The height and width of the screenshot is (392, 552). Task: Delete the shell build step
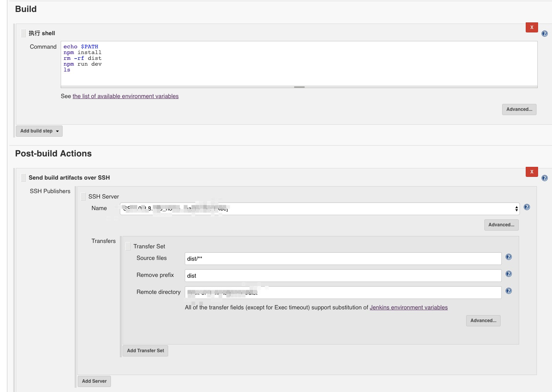point(532,27)
